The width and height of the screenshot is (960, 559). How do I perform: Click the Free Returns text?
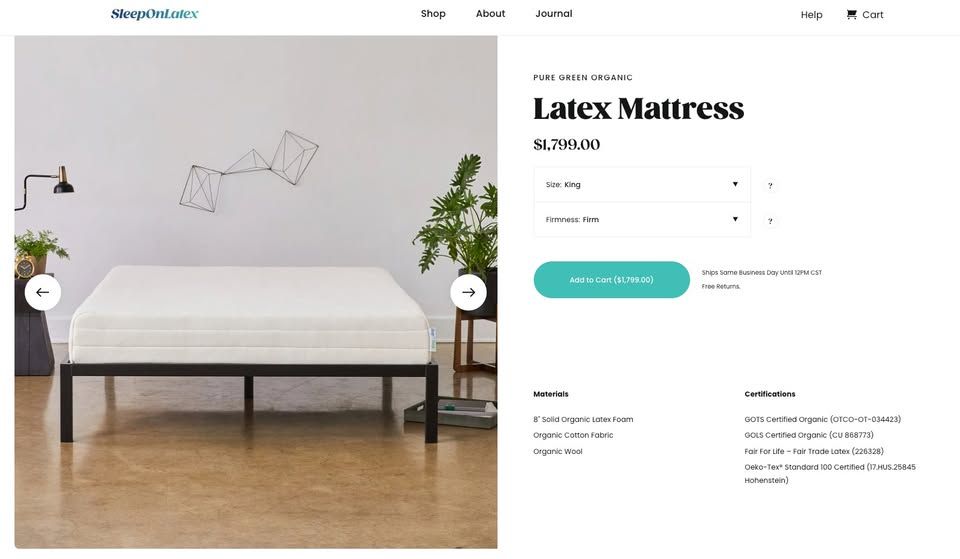pyautogui.click(x=721, y=287)
